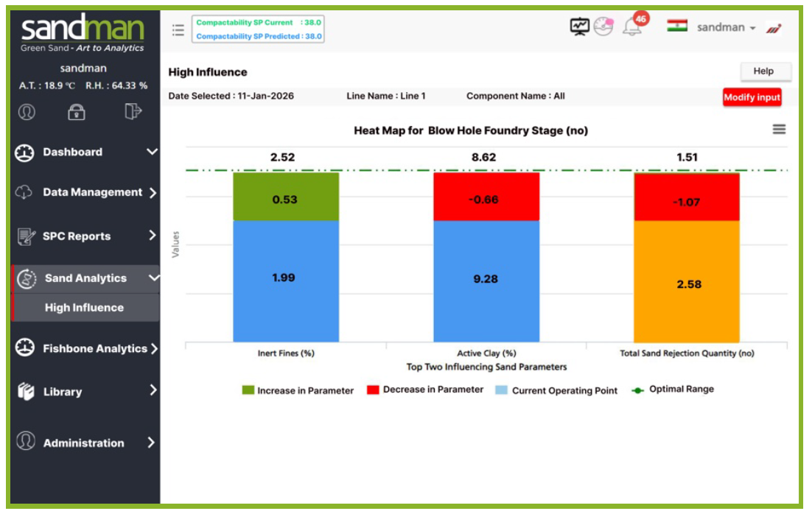Open the Library menu label

[x=63, y=392]
